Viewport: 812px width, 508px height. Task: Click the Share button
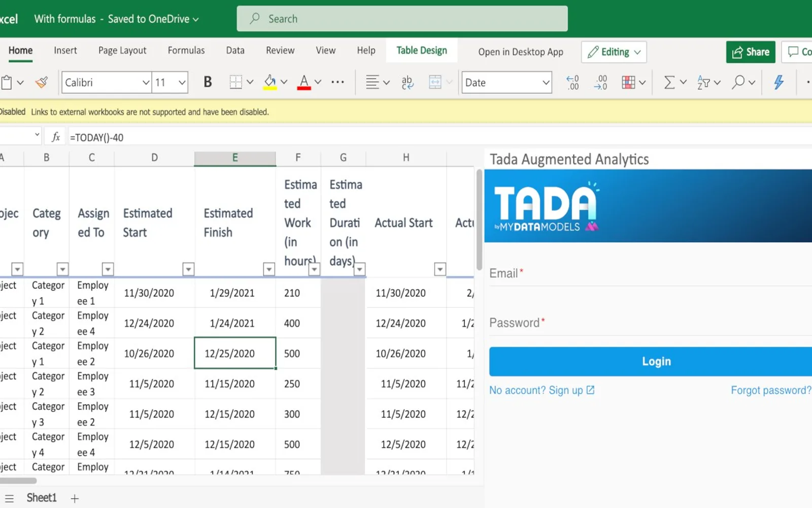(751, 52)
